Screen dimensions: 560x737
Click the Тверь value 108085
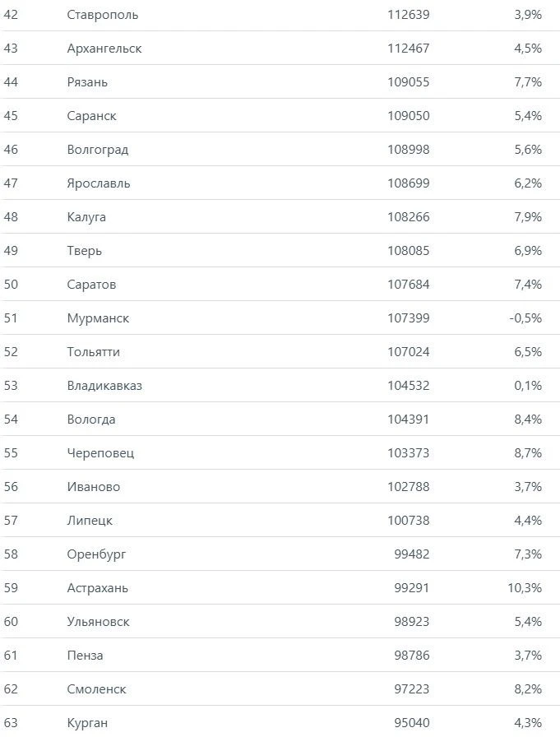coord(408,251)
